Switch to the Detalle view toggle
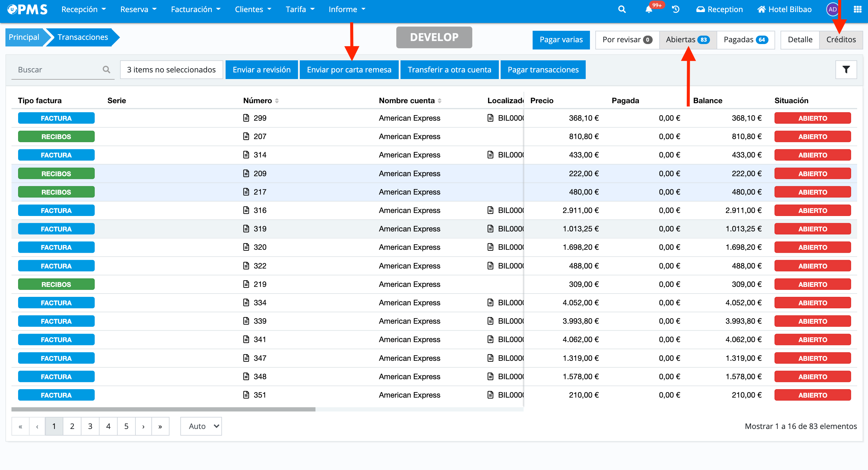This screenshot has height=470, width=868. [800, 40]
